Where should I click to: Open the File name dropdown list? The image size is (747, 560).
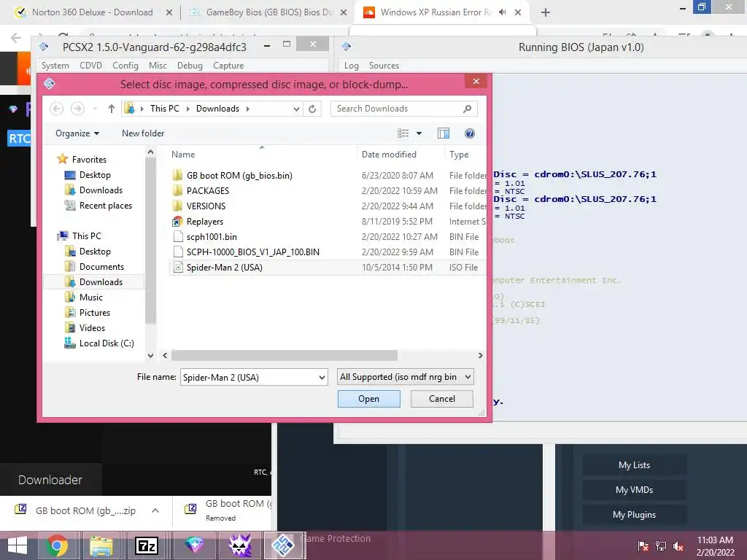[x=322, y=378]
